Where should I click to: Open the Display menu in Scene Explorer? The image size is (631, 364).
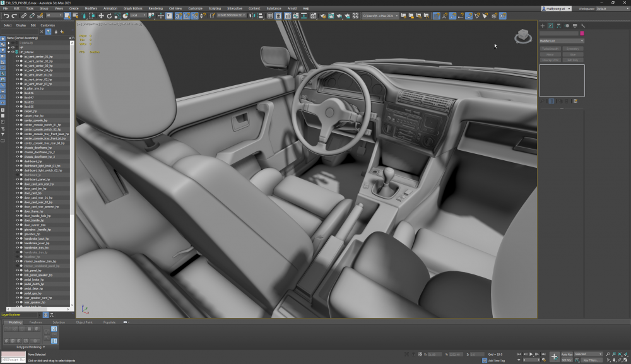click(x=21, y=25)
